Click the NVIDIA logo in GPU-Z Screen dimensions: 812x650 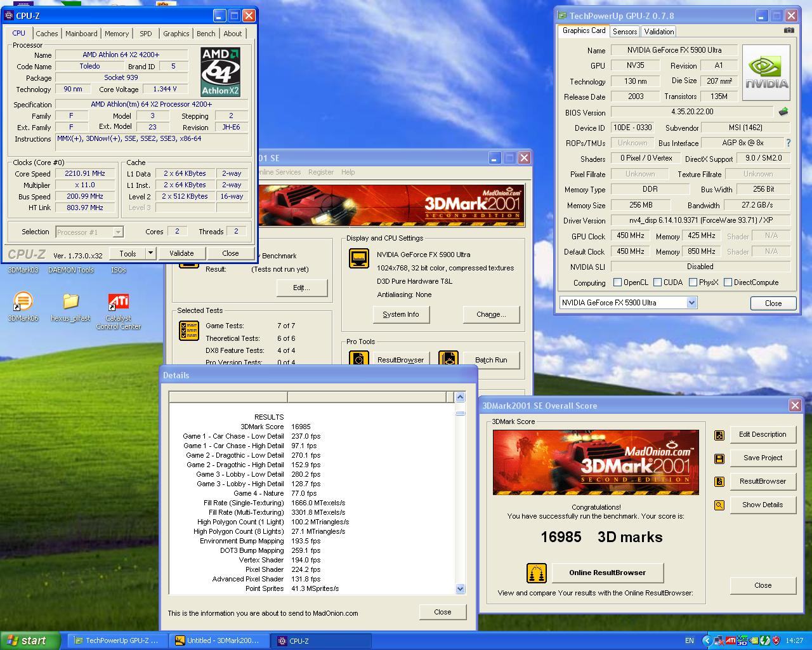[766, 72]
